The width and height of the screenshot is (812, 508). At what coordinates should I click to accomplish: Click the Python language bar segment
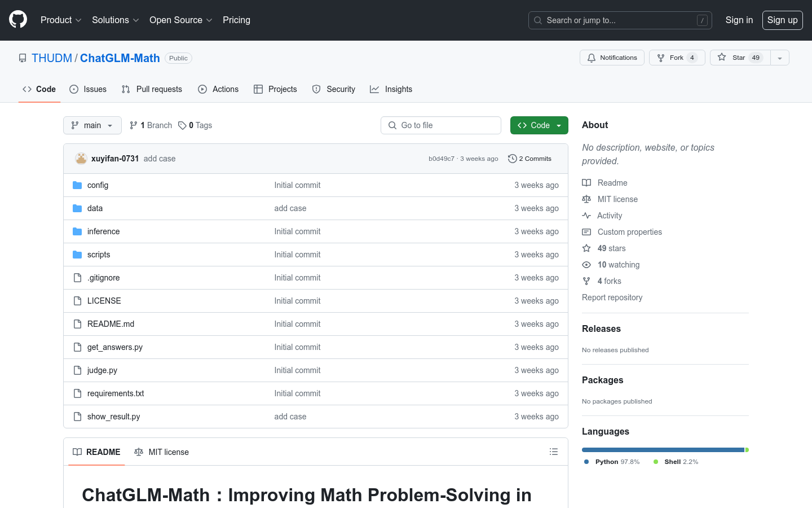(663, 450)
